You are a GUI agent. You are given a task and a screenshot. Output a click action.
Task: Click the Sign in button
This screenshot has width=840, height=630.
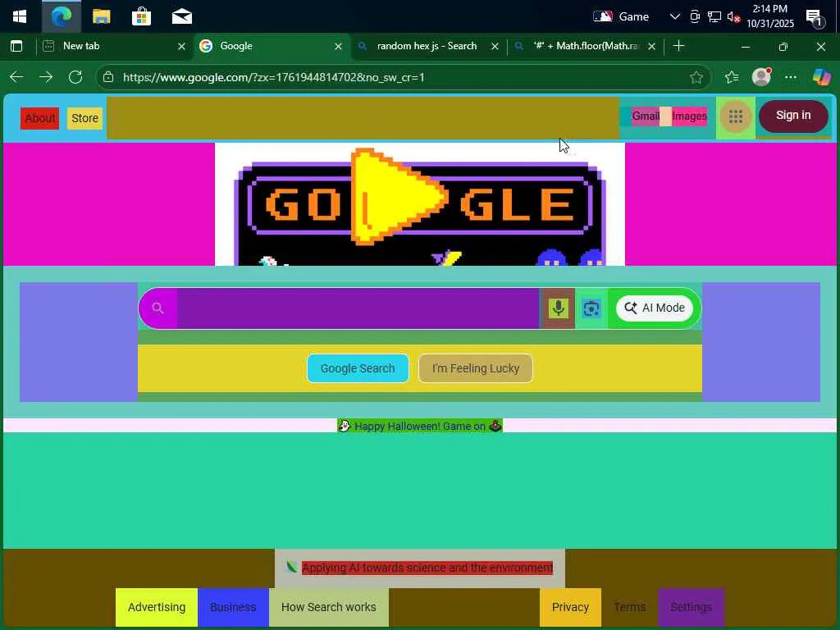(x=793, y=116)
